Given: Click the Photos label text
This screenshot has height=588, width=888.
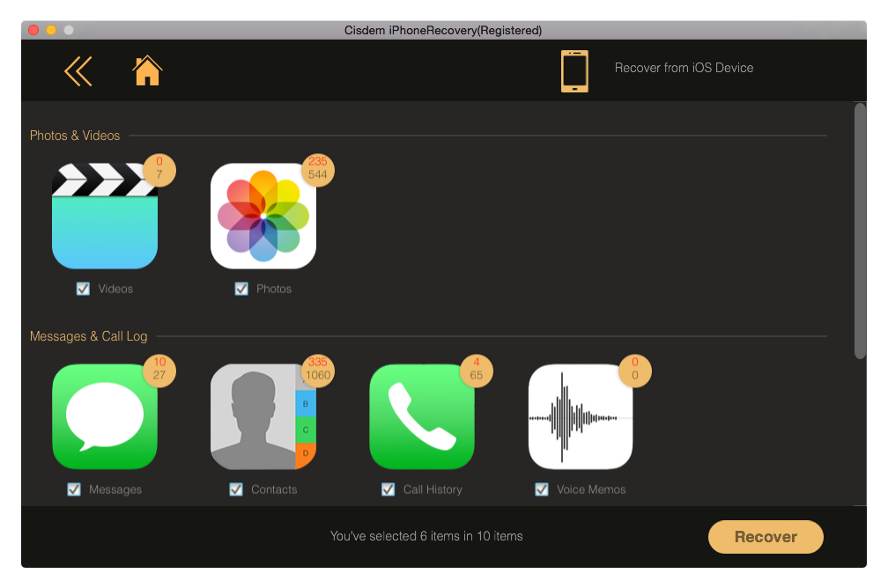Looking at the screenshot, I should point(273,289).
